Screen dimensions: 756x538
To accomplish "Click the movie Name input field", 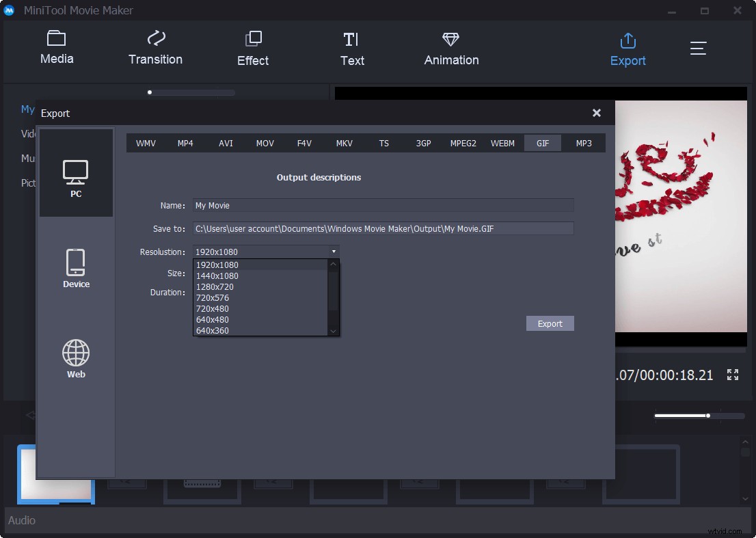I will click(383, 205).
